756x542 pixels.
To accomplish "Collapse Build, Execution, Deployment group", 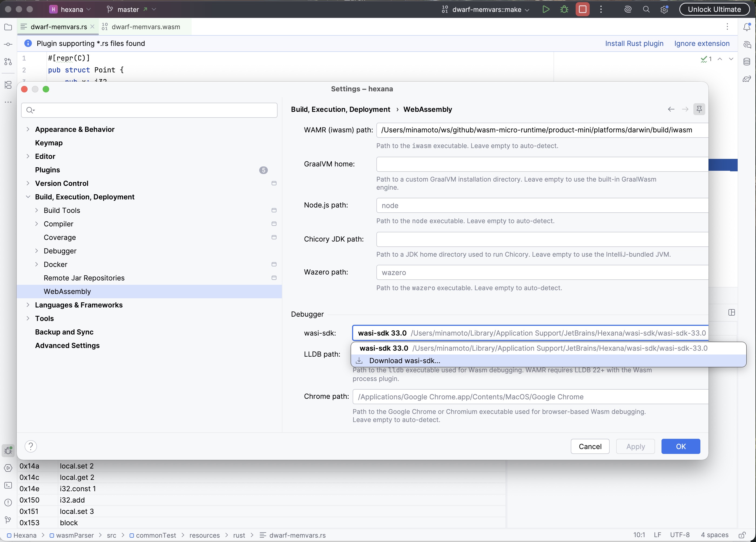I will pos(28,197).
